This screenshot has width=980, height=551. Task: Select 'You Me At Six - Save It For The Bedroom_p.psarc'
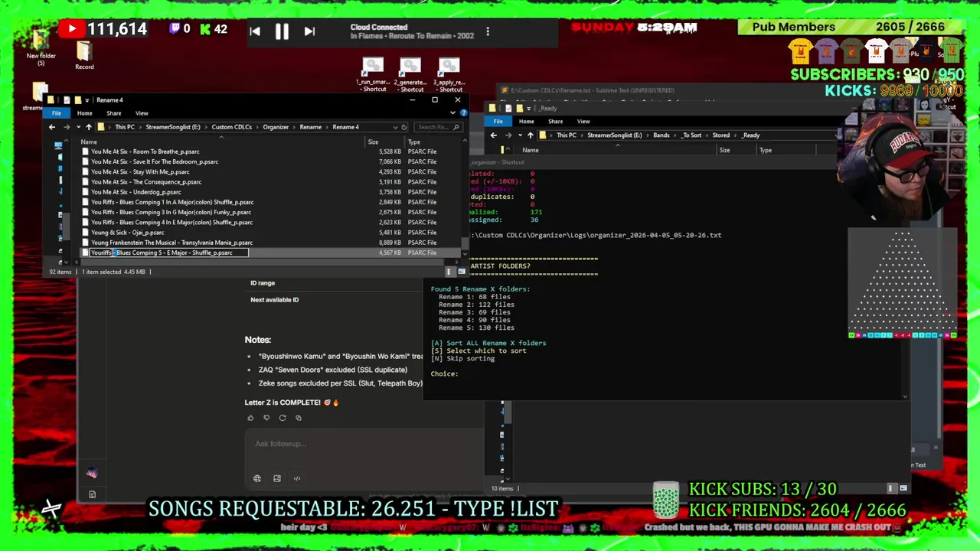tap(155, 161)
